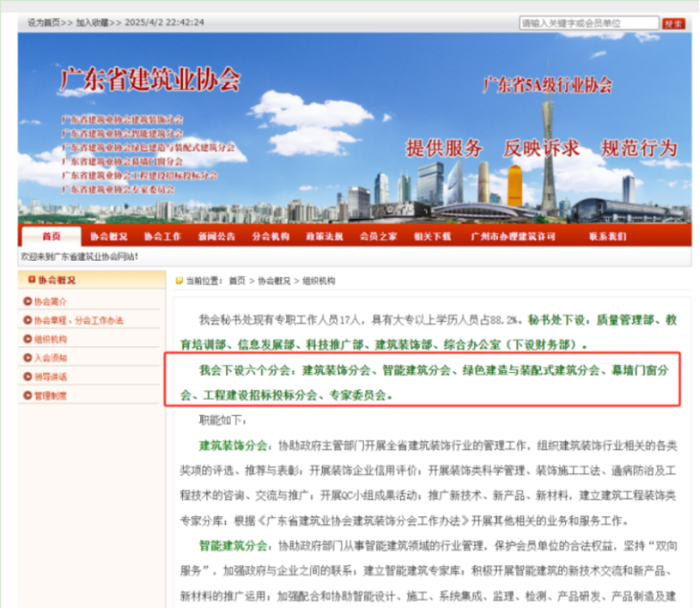Open 协会章程、分会工作办法 in the sidebar
This screenshot has height=609, width=700.
pos(79,320)
